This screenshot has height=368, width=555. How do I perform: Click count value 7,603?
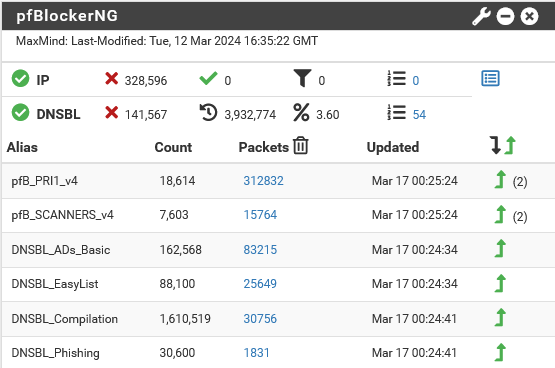pyautogui.click(x=174, y=215)
